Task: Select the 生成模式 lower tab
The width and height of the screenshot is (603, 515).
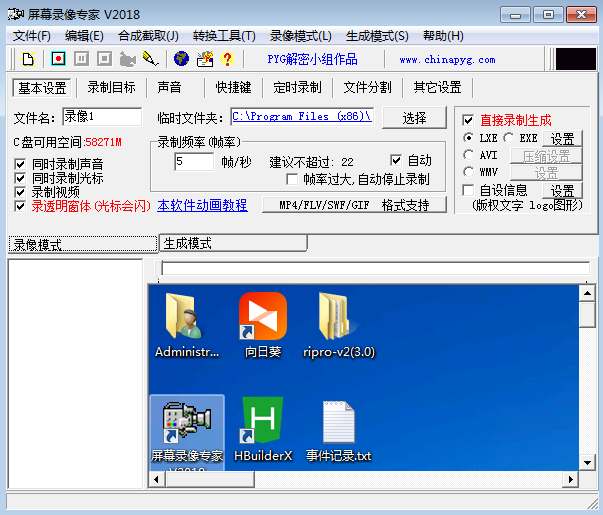Action: (x=233, y=243)
